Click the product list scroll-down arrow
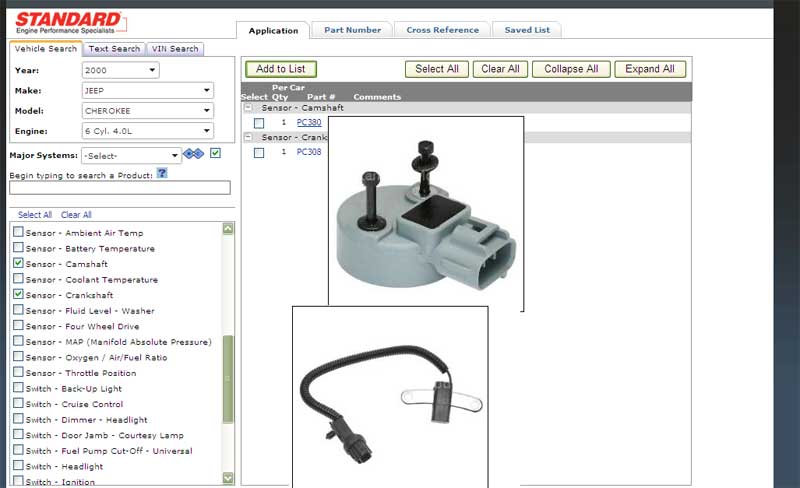Screen dimensions: 800x488 (228, 478)
